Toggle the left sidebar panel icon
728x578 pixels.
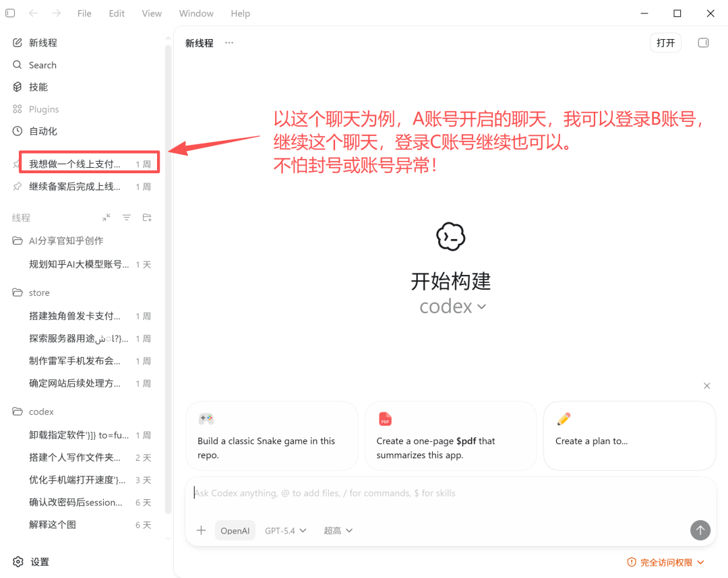(10, 13)
